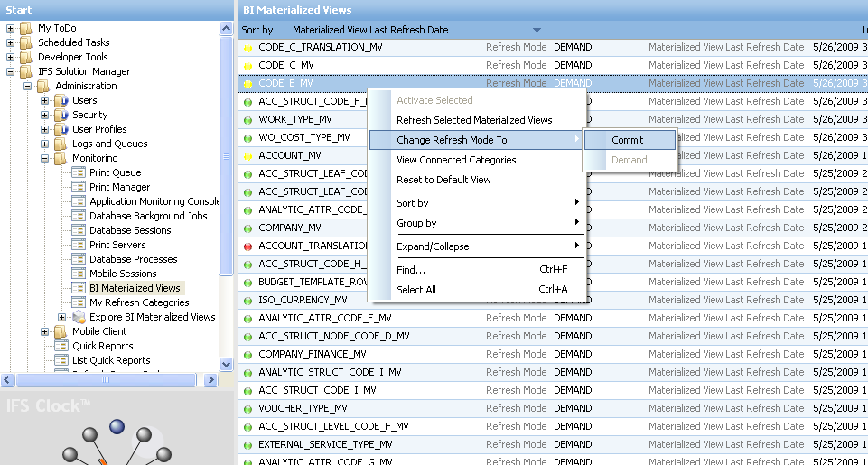The width and height of the screenshot is (868, 465).
Task: Click the Developer Tools folder icon
Action: point(26,57)
